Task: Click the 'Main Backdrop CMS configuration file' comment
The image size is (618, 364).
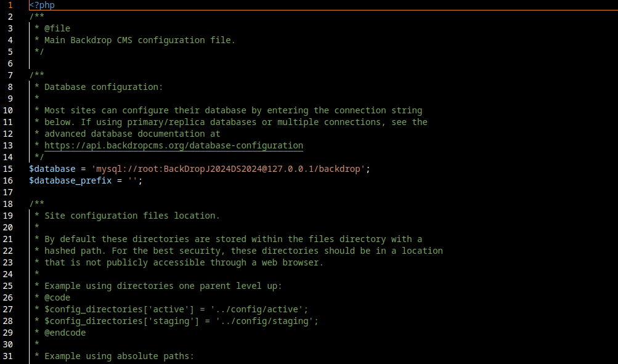Action: 140,40
